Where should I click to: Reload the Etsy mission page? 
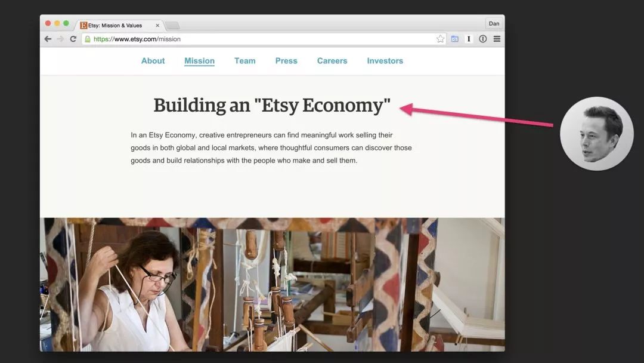point(73,39)
